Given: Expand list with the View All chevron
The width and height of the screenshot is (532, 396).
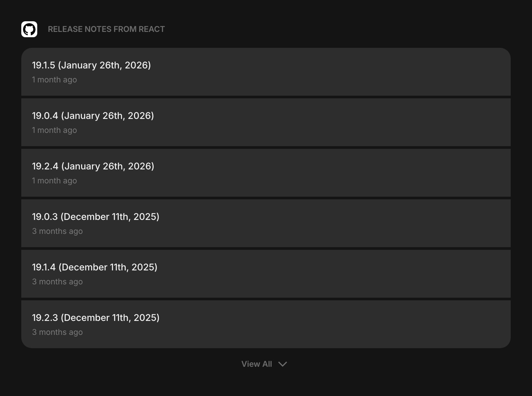Looking at the screenshot, I should click(283, 364).
